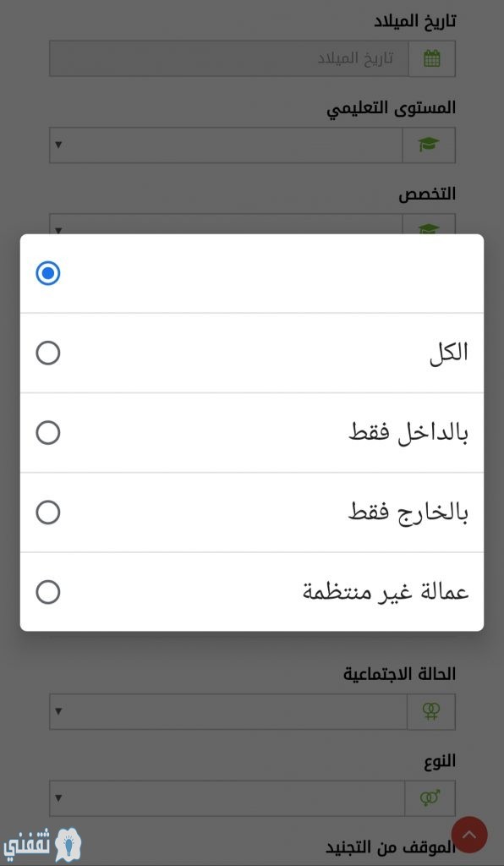The height and width of the screenshot is (866, 504).
Task: Click the calendar icon beside تاريخ الميلاد
Action: (x=431, y=58)
